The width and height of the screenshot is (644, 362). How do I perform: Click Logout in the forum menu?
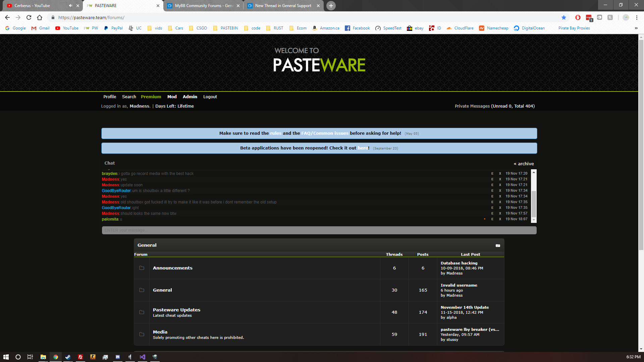210,97
